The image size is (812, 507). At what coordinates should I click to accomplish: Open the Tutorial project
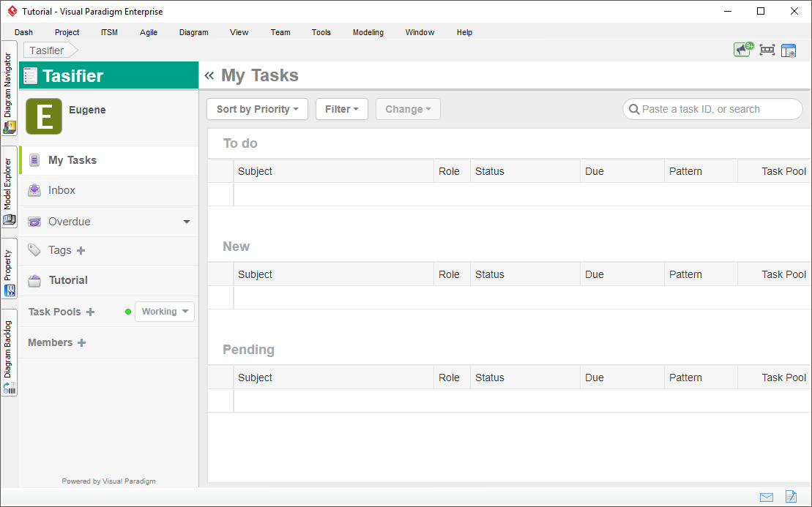click(109, 280)
